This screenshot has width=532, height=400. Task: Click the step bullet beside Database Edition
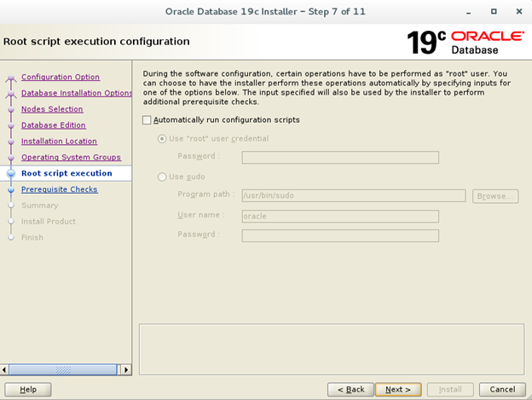[11, 125]
